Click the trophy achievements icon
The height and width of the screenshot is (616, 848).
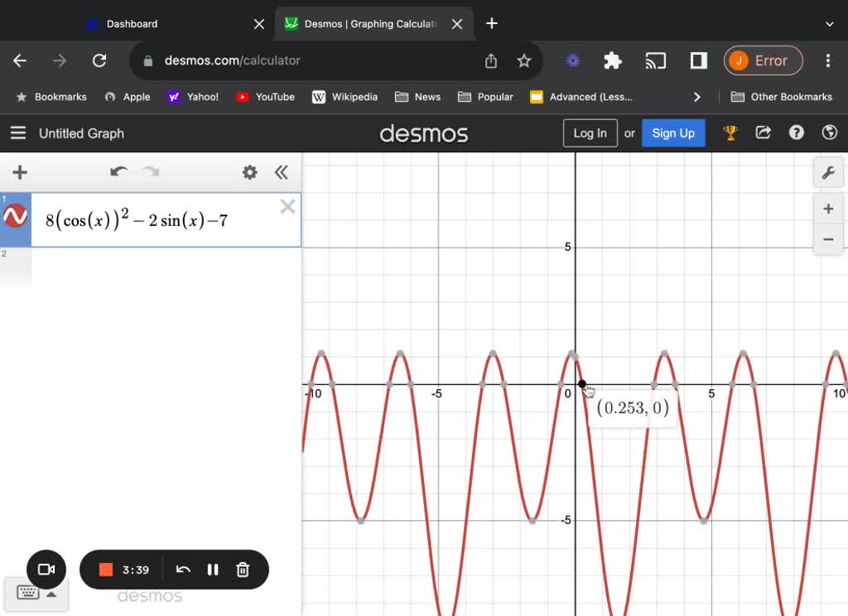pyautogui.click(x=729, y=132)
